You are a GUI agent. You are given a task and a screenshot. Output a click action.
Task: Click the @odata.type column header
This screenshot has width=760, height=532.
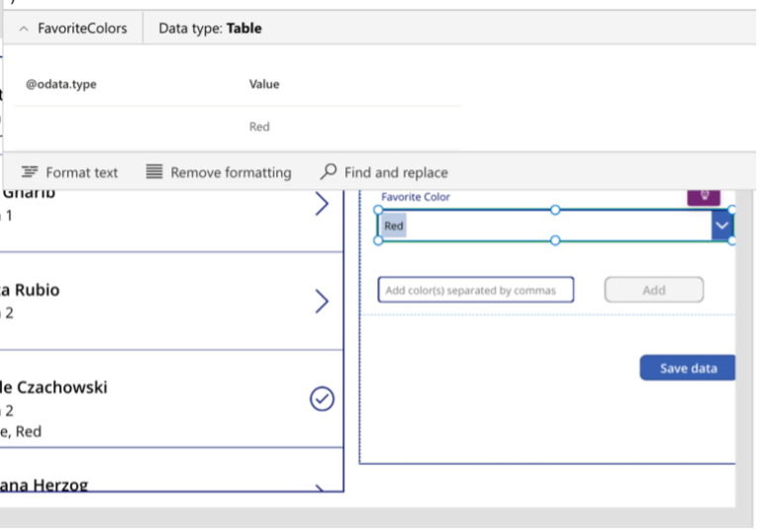[x=61, y=84]
